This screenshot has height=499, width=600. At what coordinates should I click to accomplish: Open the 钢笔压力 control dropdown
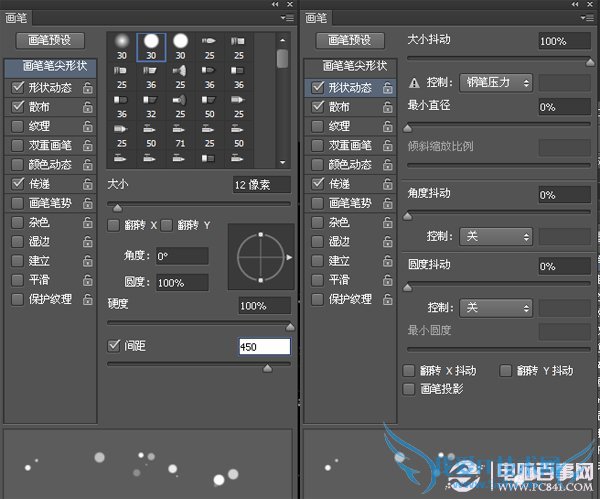tap(496, 83)
